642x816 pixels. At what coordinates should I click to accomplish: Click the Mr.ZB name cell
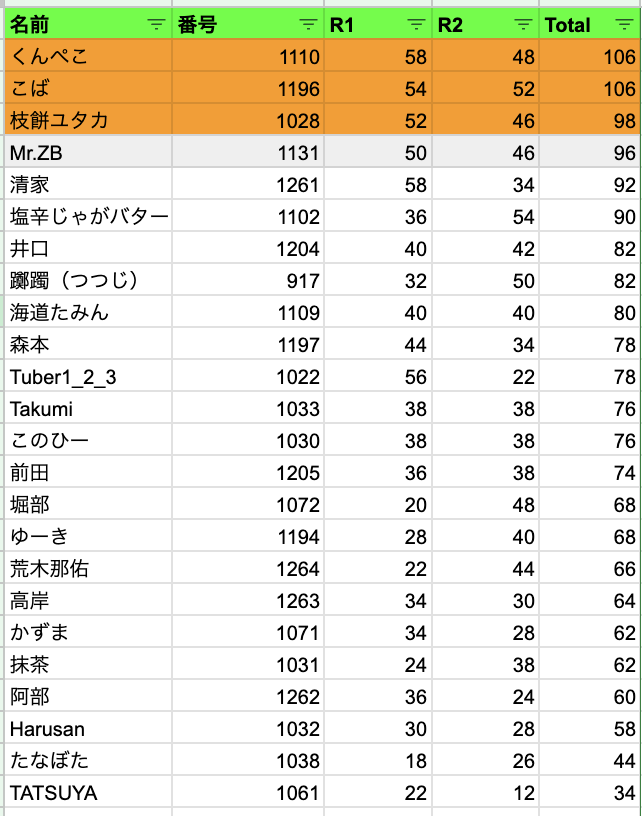[x=88, y=153]
